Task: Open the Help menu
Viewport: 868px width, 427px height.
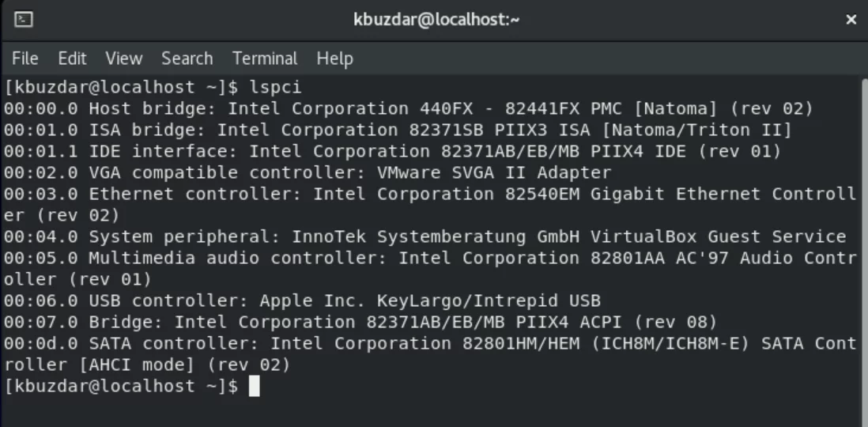Action: pos(335,59)
